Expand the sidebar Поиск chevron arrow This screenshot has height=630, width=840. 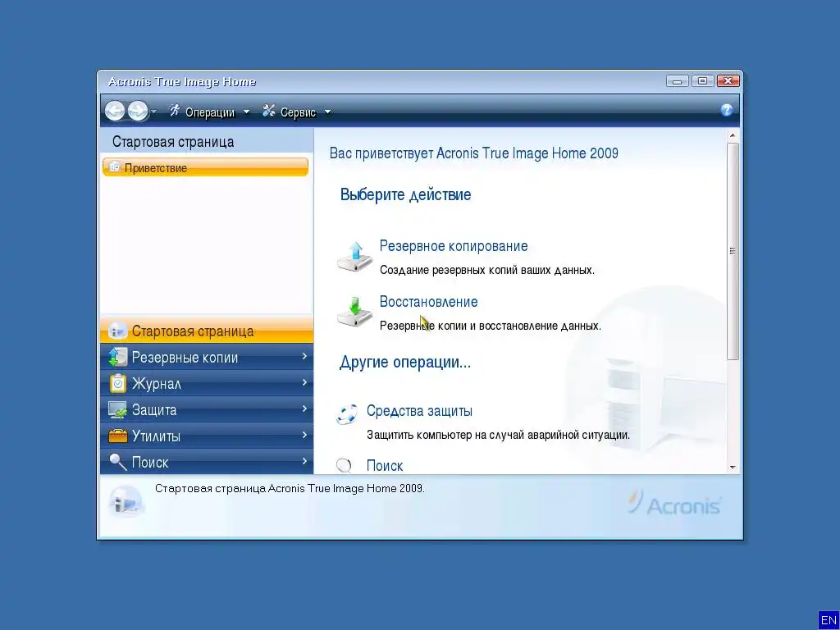point(304,461)
